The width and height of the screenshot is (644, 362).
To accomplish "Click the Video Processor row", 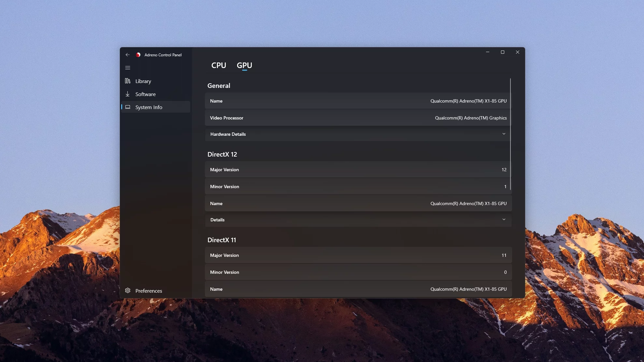I will click(358, 118).
